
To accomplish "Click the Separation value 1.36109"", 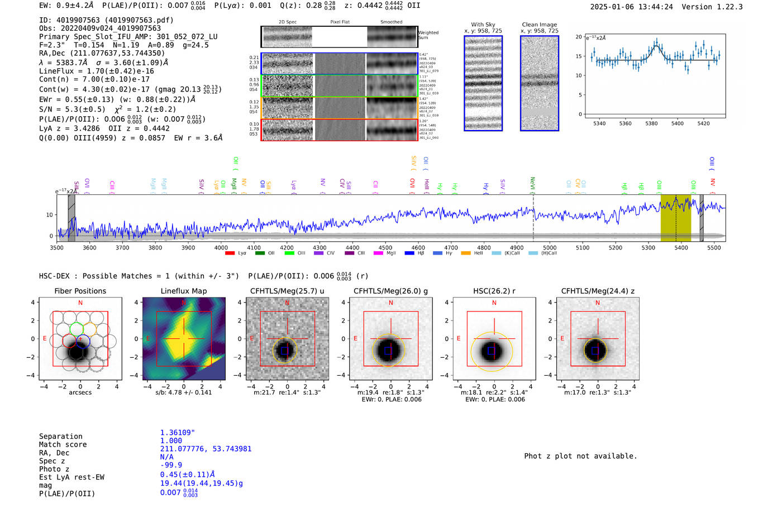I will coord(178,433).
